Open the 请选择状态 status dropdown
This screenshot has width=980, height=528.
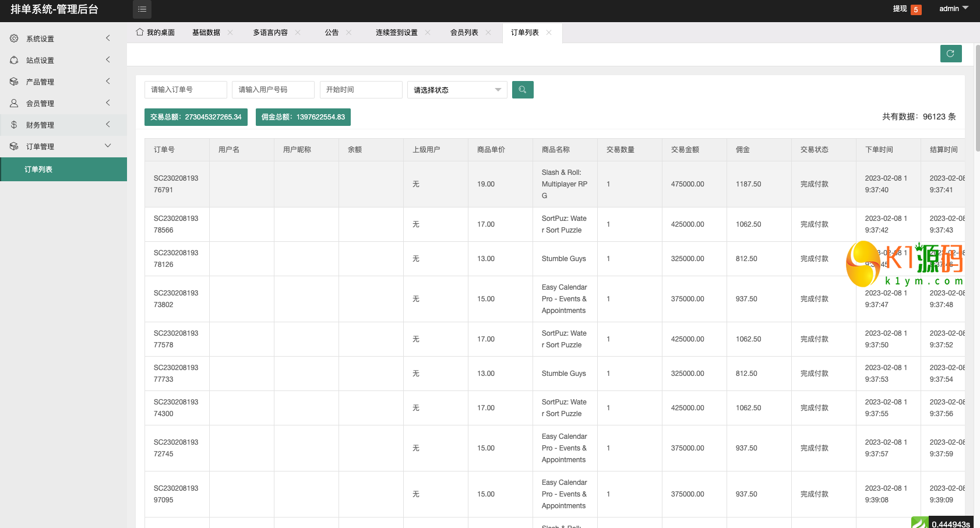coord(457,90)
